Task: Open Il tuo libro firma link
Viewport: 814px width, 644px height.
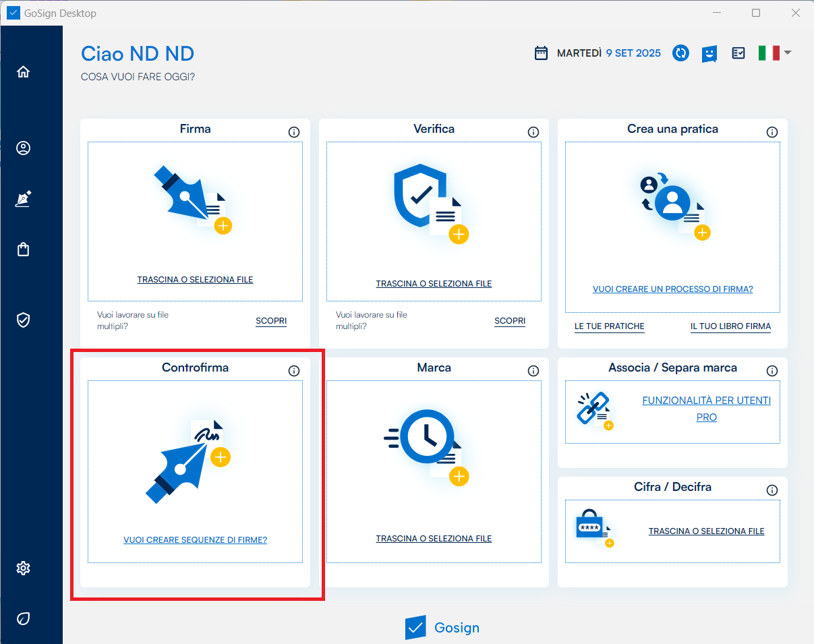Action: pos(730,326)
